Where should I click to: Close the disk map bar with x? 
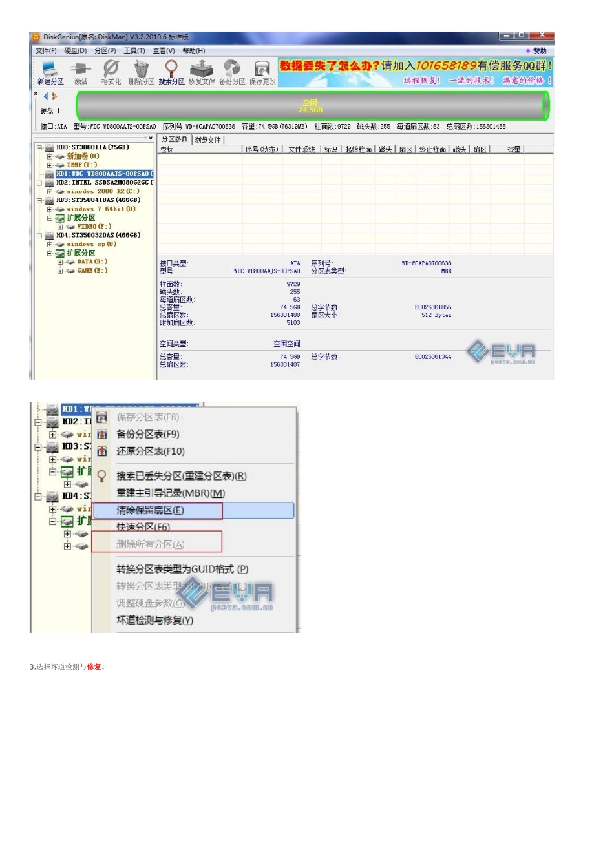pyautogui.click(x=36, y=94)
